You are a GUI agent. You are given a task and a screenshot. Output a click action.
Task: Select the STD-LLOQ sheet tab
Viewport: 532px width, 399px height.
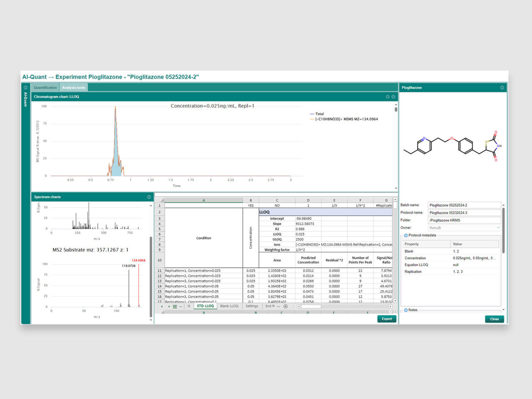click(x=205, y=306)
